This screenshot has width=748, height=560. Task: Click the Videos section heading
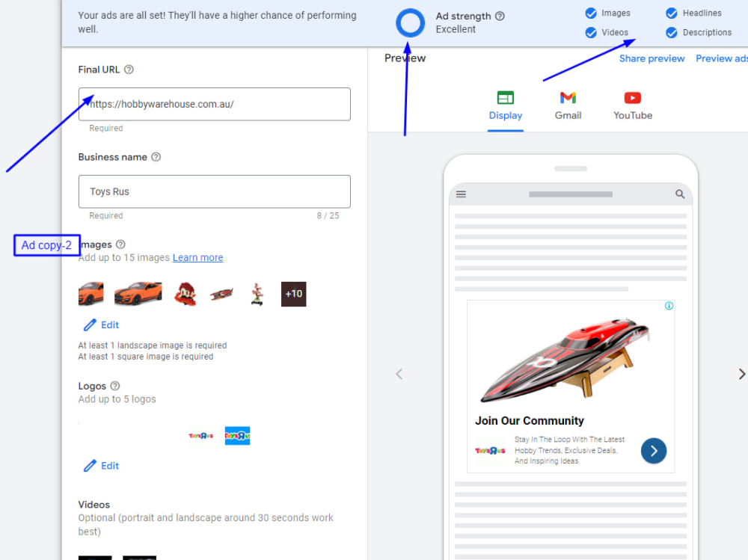click(94, 505)
